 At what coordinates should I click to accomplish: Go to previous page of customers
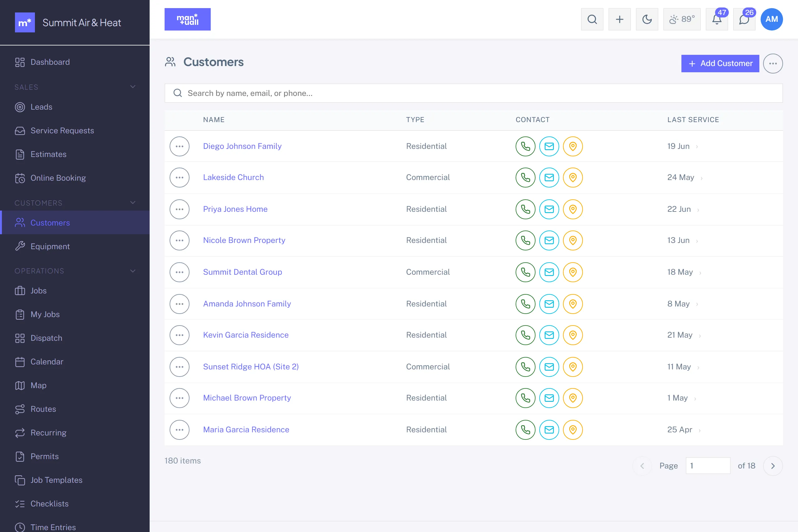click(642, 466)
